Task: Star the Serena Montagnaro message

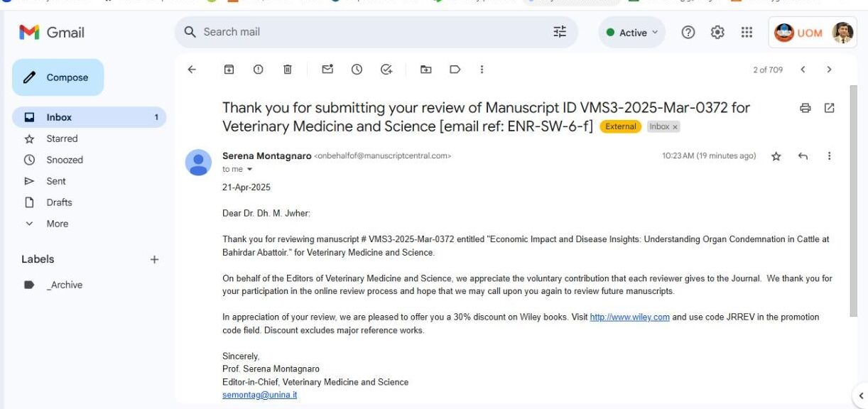Action: [776, 156]
